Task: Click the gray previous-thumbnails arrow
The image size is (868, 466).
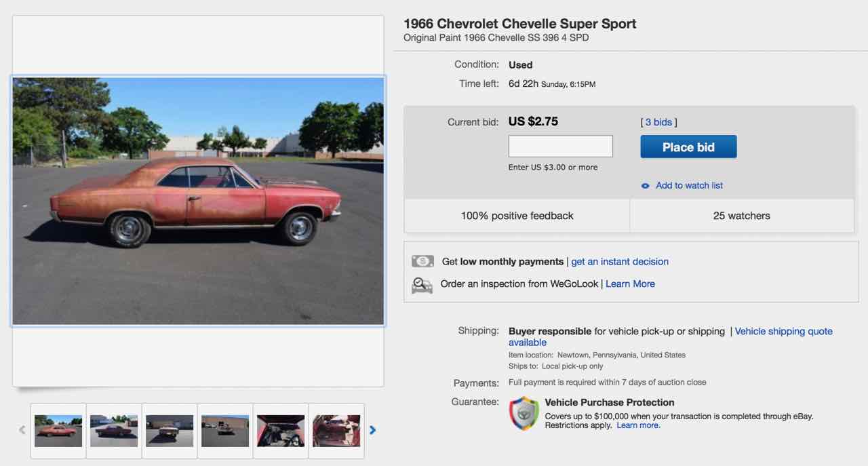Action: pyautogui.click(x=22, y=430)
